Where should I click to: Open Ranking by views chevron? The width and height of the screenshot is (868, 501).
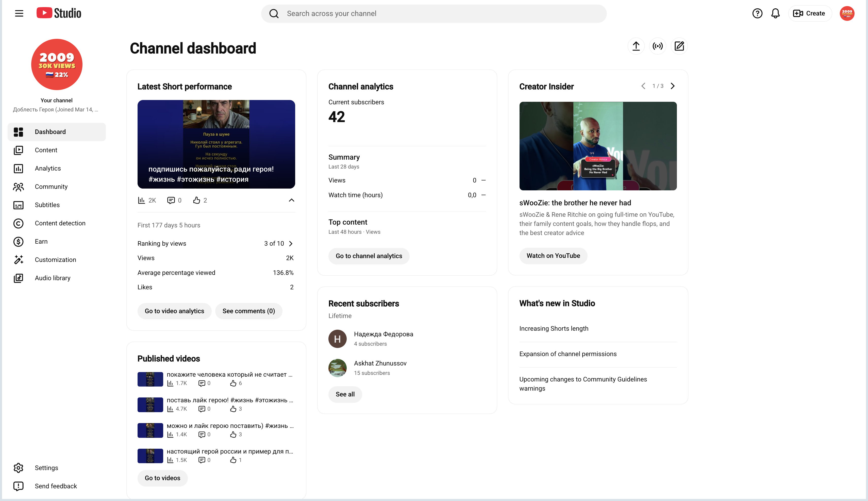click(291, 244)
